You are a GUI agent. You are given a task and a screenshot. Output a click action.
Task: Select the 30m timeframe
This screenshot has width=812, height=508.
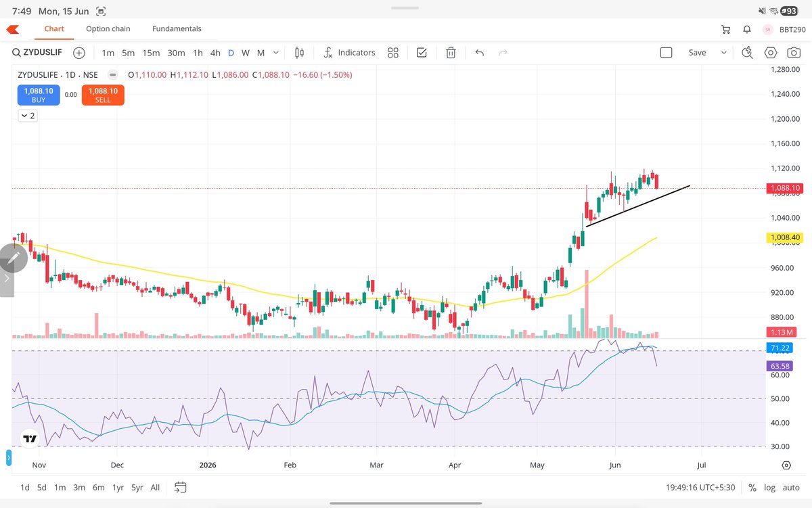pos(176,53)
